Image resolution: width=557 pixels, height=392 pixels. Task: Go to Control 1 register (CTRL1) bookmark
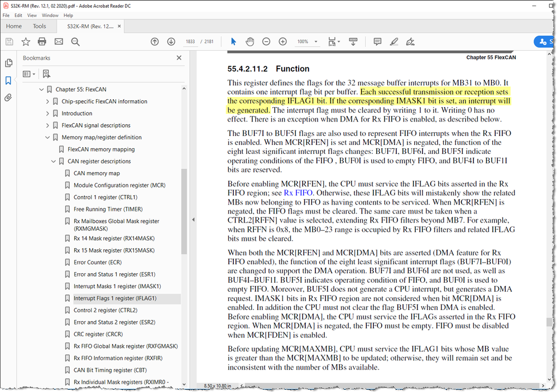(x=105, y=197)
